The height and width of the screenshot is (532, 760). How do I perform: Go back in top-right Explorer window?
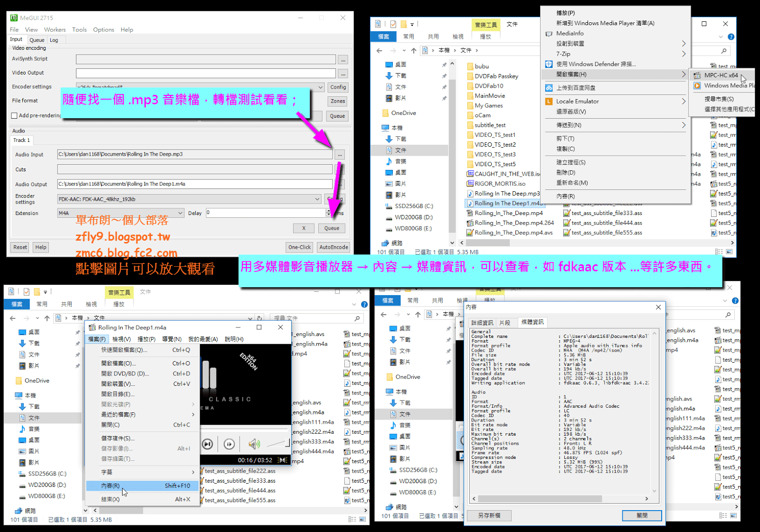[x=379, y=50]
